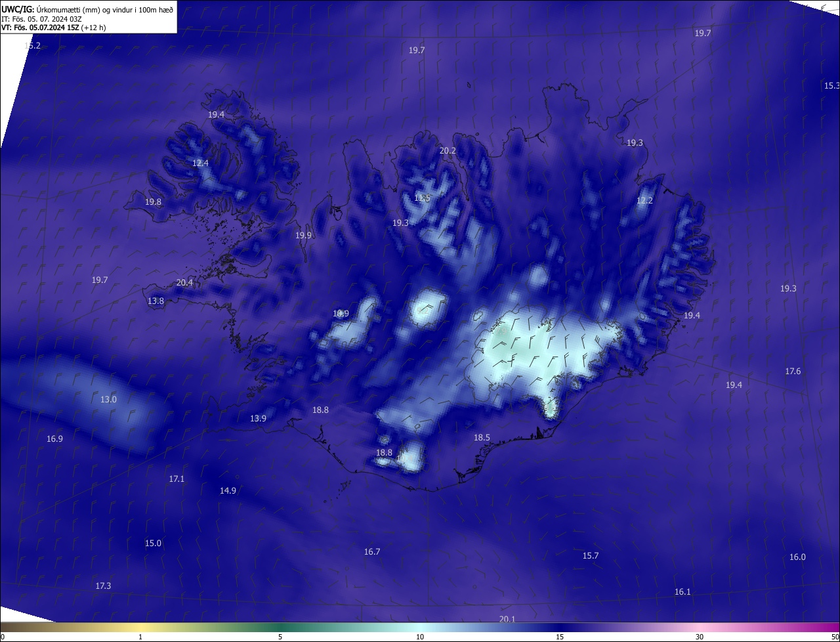Viewport: 840px width, 642px height.
Task: Click the 16.0 value in the southeast
Action: 797,557
